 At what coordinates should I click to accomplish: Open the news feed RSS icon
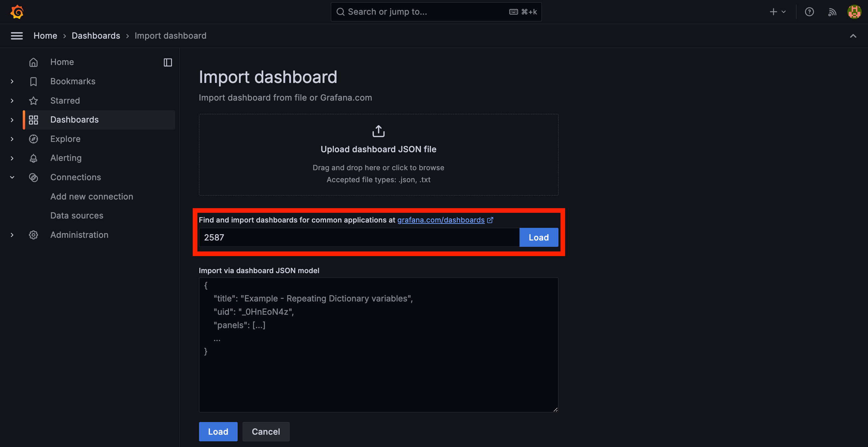coord(832,12)
